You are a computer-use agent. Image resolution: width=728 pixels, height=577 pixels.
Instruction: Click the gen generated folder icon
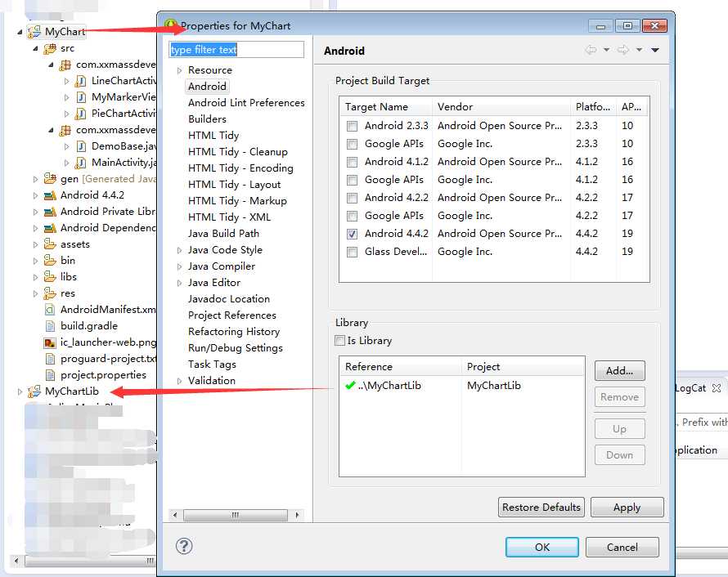(x=50, y=178)
